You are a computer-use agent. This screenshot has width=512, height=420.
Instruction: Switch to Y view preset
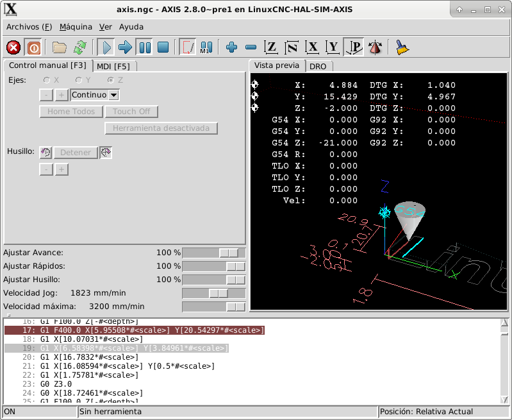[333, 47]
